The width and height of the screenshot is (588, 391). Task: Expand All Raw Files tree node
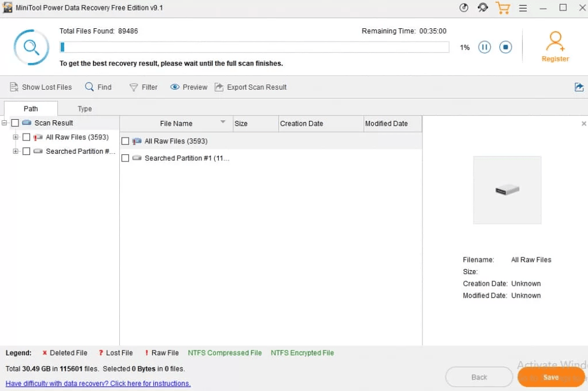coord(16,137)
